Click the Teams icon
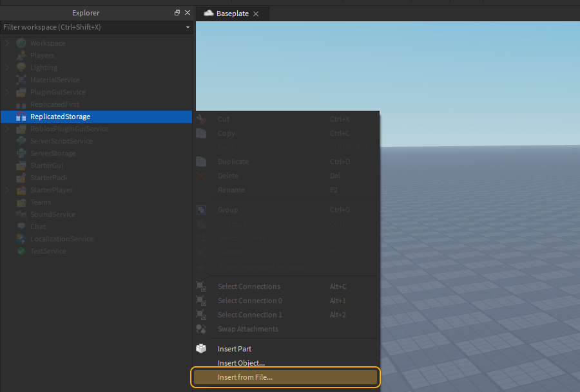 coord(21,202)
